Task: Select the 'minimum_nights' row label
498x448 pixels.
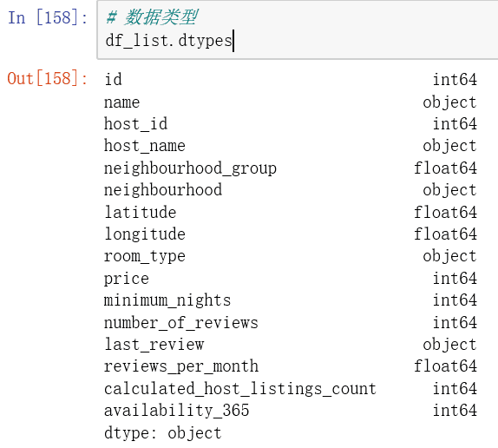Action: [167, 300]
